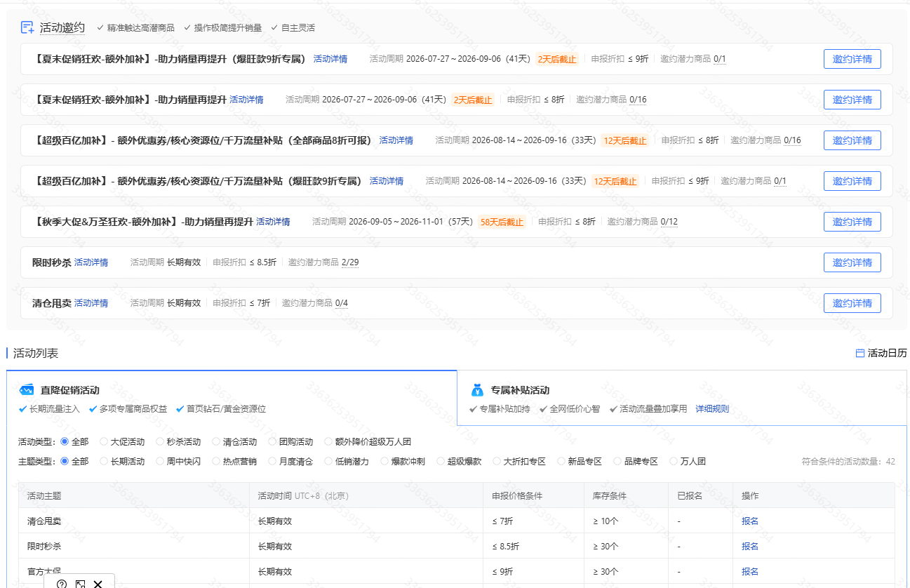Open 邀约详情 for 夏末促销 爆旺款9折专属
This screenshot has height=588, width=910.
852,59
